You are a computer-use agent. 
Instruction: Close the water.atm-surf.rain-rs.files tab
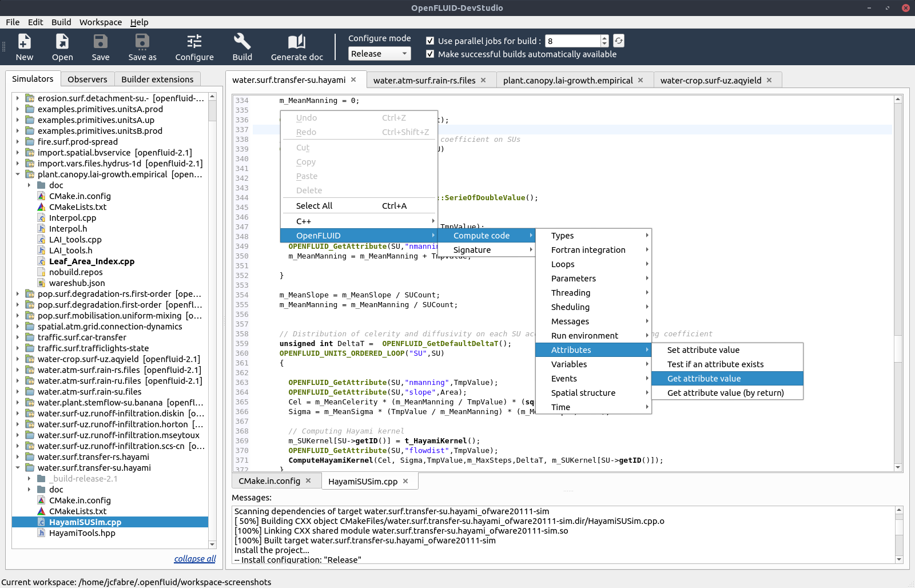[483, 80]
